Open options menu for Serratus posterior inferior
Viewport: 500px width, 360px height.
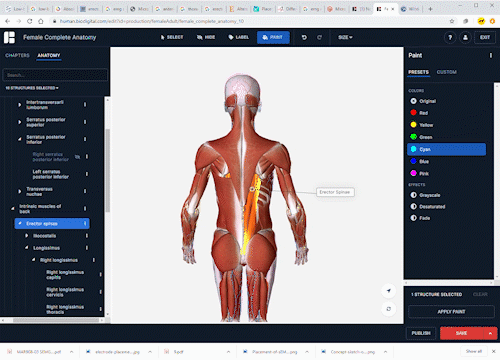[85, 139]
